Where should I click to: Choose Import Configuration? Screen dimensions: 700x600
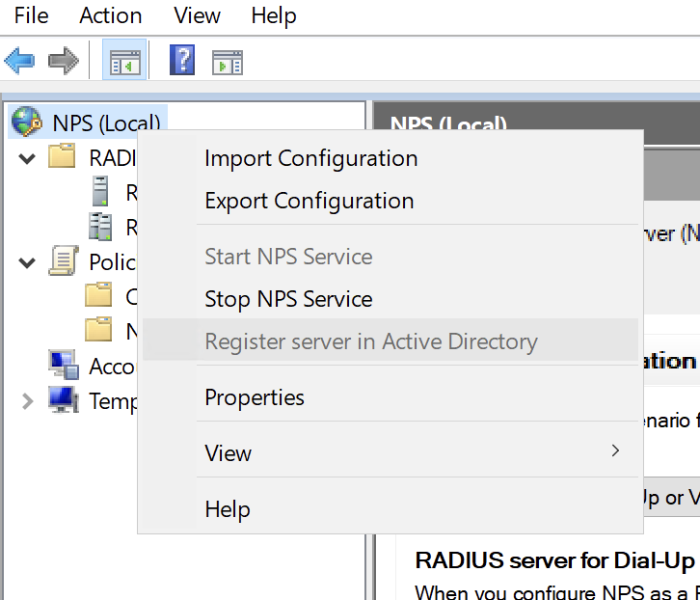tap(390, 158)
